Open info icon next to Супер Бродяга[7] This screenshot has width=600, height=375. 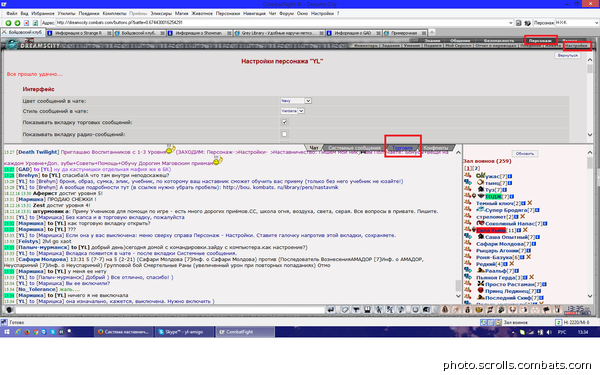click(x=537, y=210)
